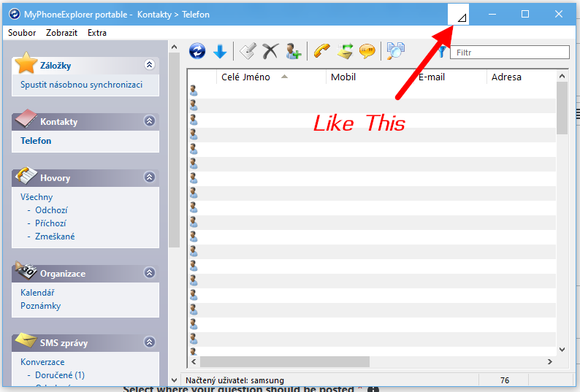580x392 pixels.
Task: Click the Hovory phone notepad icon
Action: [x=26, y=175]
